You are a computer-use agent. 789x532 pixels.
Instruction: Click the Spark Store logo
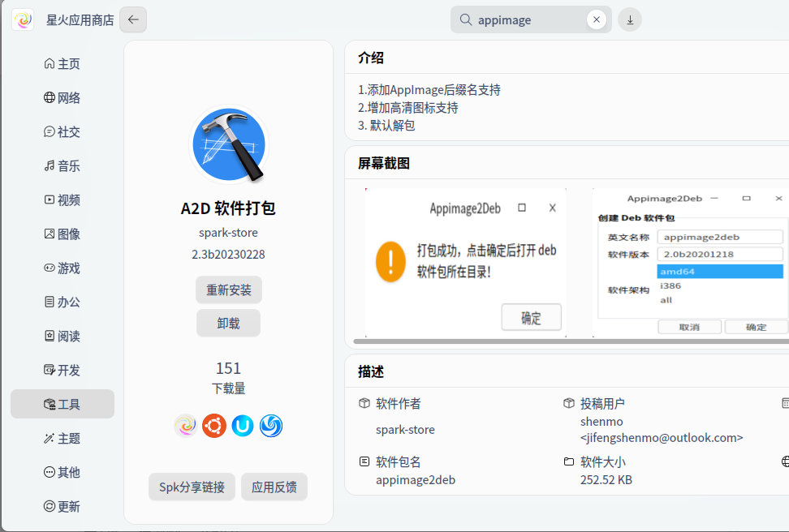[23, 19]
